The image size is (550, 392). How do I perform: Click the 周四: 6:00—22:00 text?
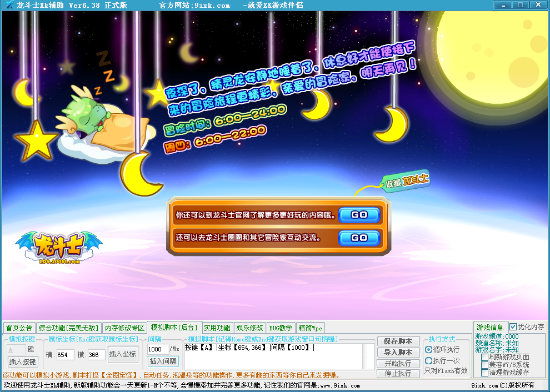tap(215, 140)
